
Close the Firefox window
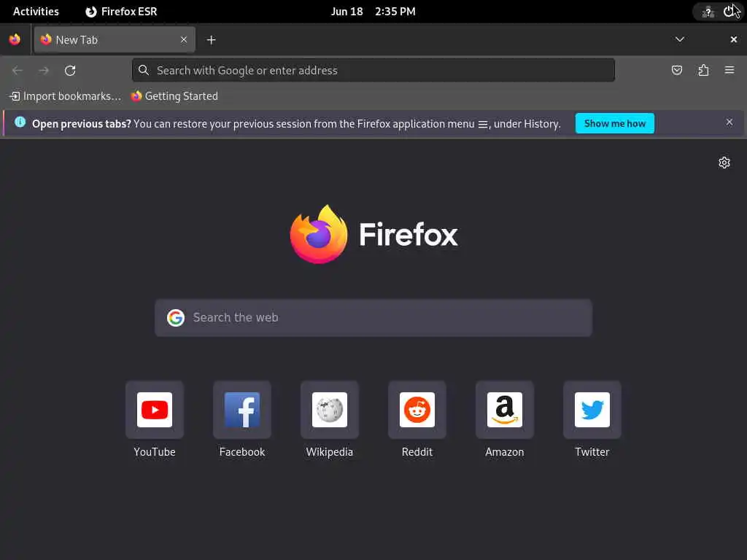[734, 39]
